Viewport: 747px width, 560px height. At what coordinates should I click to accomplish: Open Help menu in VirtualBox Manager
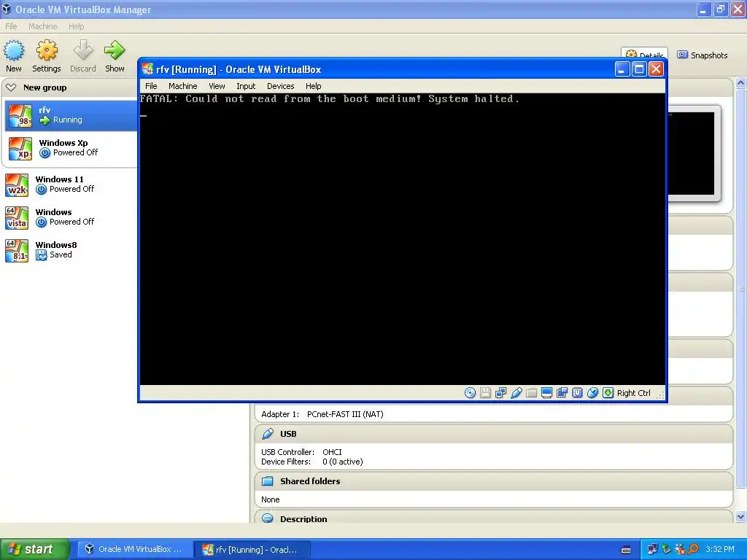(x=76, y=26)
